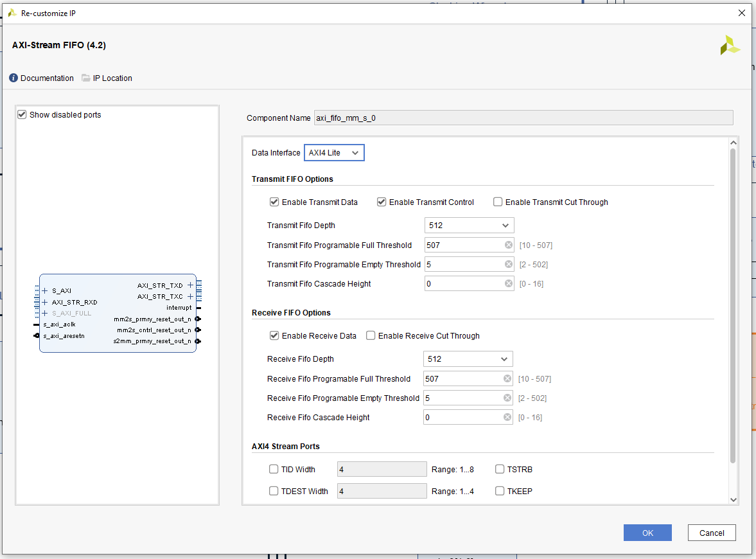This screenshot has width=756, height=559.
Task: Click the mm2s_prmry_reset_out_n port label
Action: [152, 319]
